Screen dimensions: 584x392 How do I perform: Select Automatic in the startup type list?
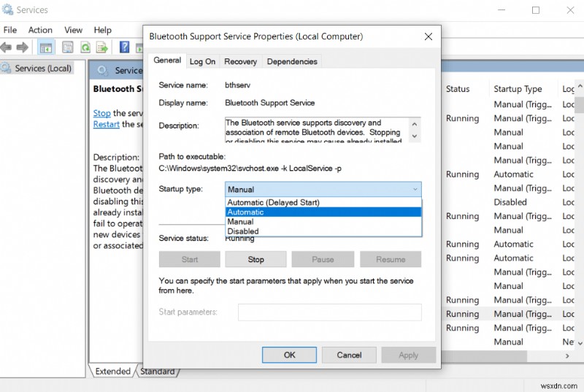[x=323, y=212]
